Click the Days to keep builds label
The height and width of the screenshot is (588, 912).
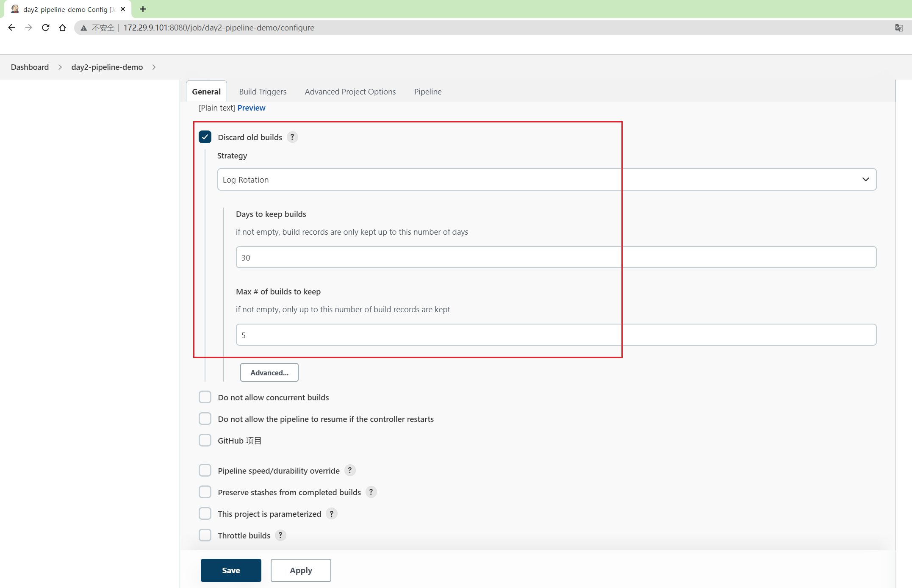[x=271, y=214]
